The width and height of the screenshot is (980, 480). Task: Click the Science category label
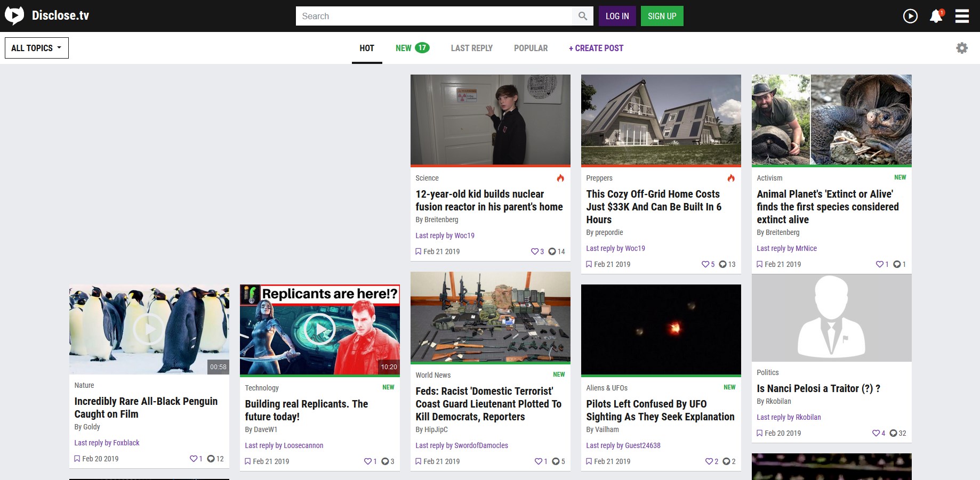pyautogui.click(x=427, y=178)
